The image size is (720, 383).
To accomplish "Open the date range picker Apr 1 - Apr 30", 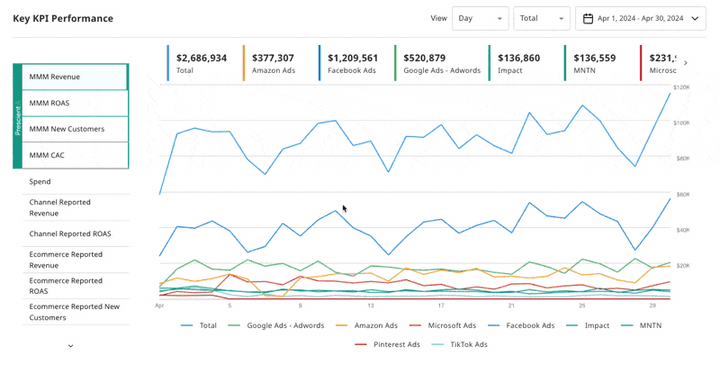I will pyautogui.click(x=641, y=18).
